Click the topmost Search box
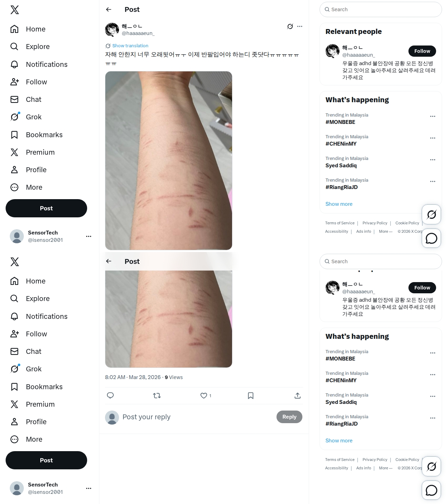Screen dimensions: 448x504 pos(381,9)
